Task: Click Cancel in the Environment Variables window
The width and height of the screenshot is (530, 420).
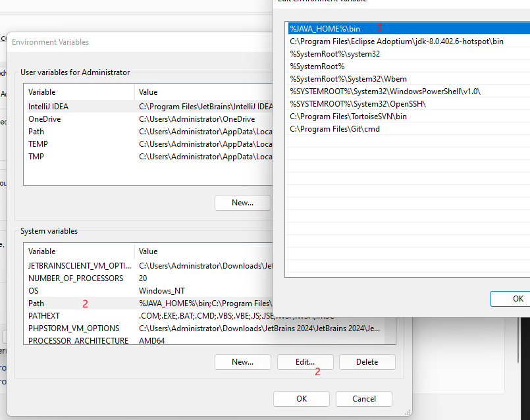Action: [364, 399]
